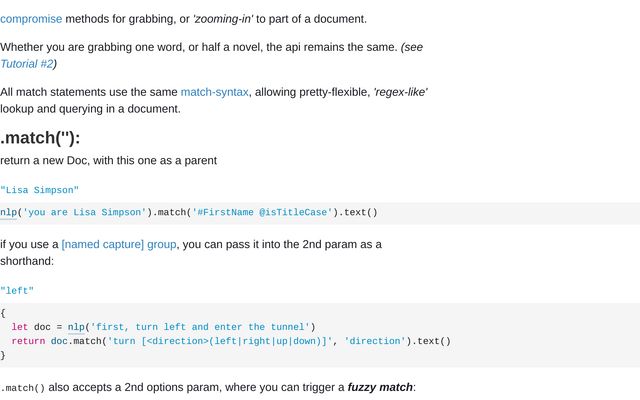Open the compromise link
This screenshot has height=400, width=640.
coord(31,19)
